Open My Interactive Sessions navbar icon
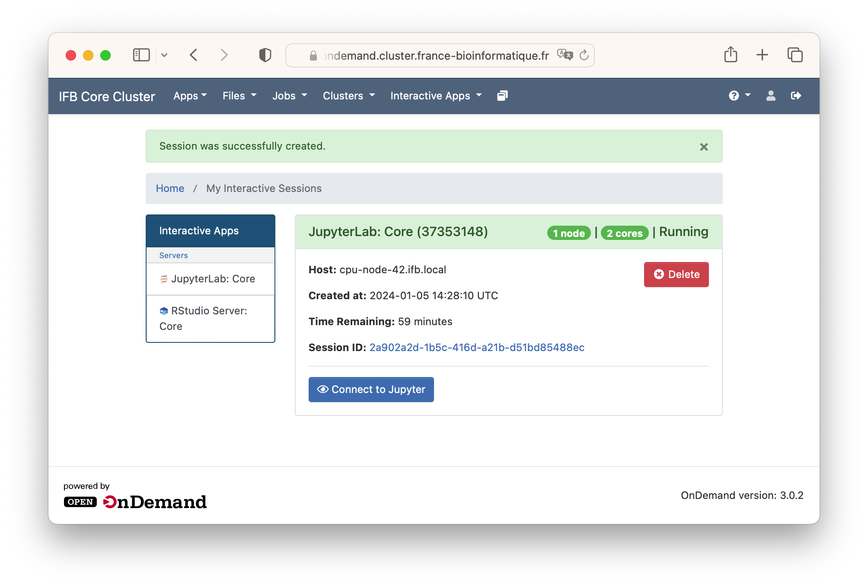Viewport: 868px width, 588px height. (x=502, y=96)
